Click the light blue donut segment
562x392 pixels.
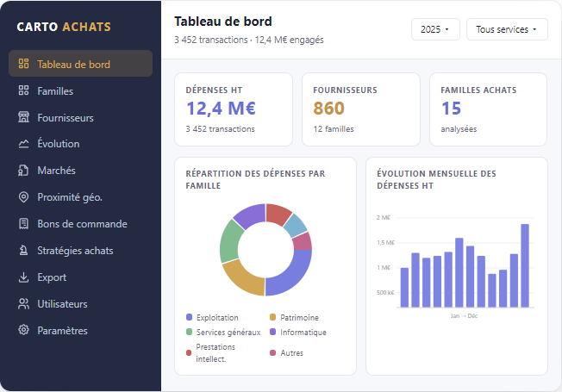tap(296, 226)
